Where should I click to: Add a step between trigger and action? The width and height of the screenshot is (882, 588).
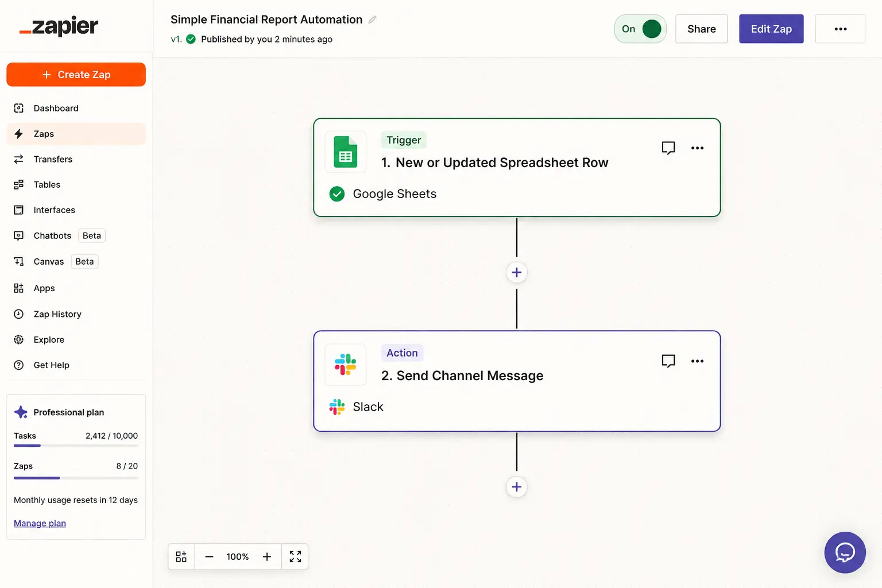point(517,272)
